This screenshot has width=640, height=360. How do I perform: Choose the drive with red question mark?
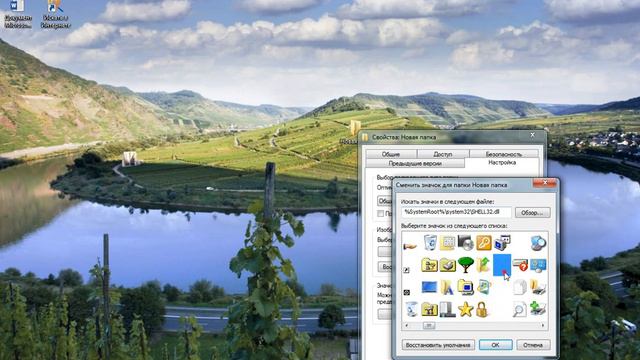point(520,265)
